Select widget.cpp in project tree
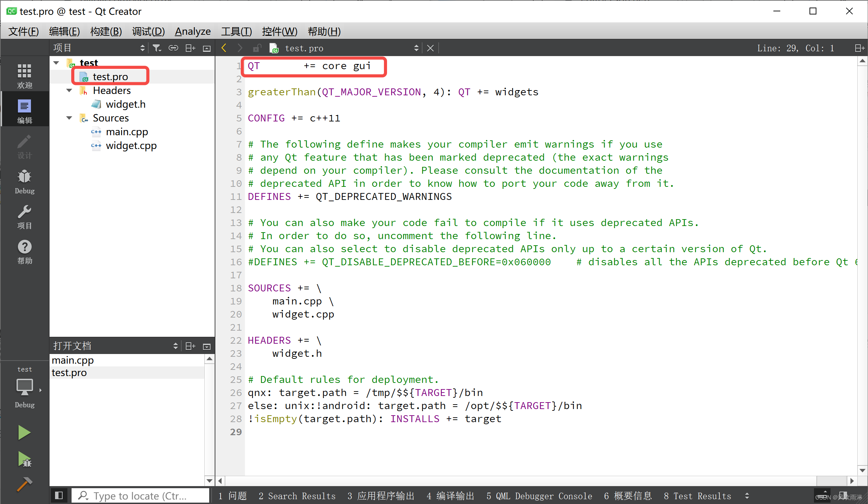The width and height of the screenshot is (868, 504). coord(131,146)
